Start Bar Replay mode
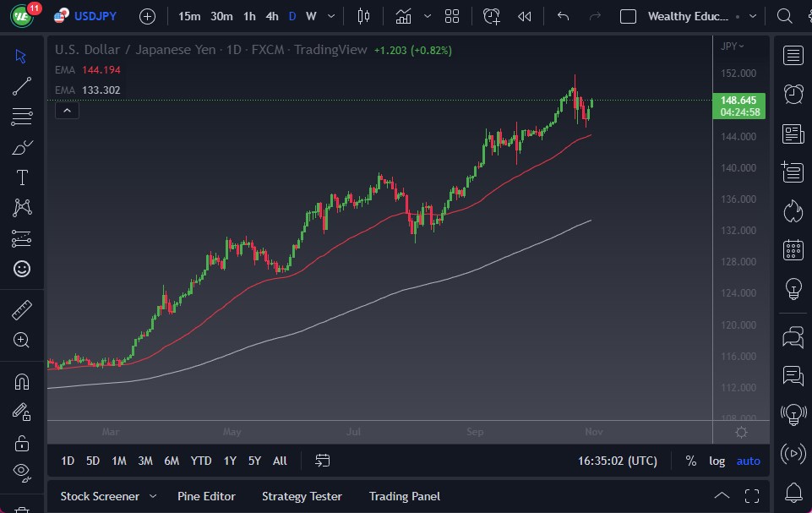This screenshot has height=513, width=812. tap(523, 15)
